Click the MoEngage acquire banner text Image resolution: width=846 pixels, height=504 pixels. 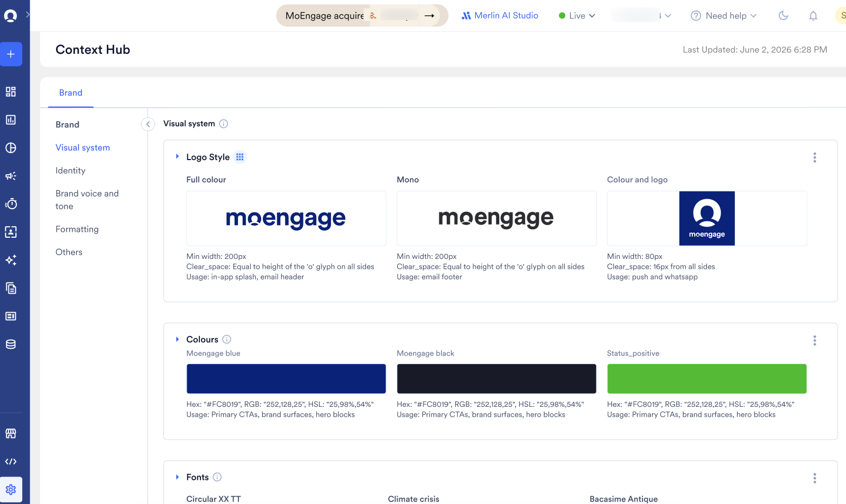325,16
